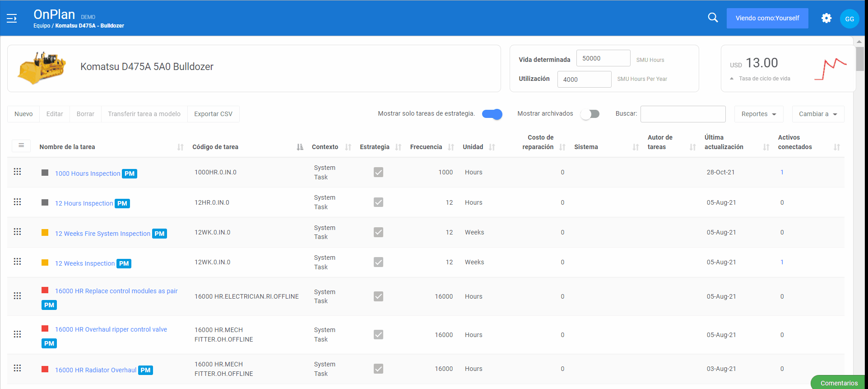The image size is (868, 389).
Task: Sort by Unidad column
Action: 492,147
